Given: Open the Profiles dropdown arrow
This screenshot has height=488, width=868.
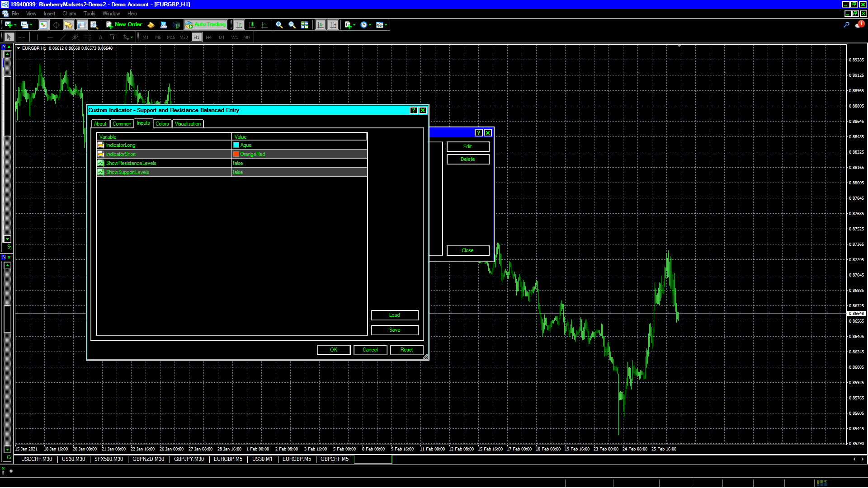Looking at the screenshot, I should (x=31, y=25).
